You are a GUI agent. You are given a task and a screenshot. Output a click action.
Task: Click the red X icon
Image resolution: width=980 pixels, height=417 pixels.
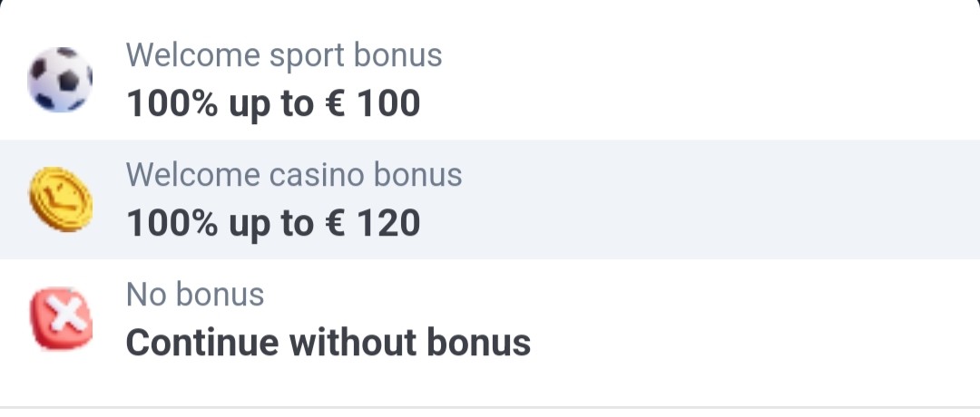62,318
